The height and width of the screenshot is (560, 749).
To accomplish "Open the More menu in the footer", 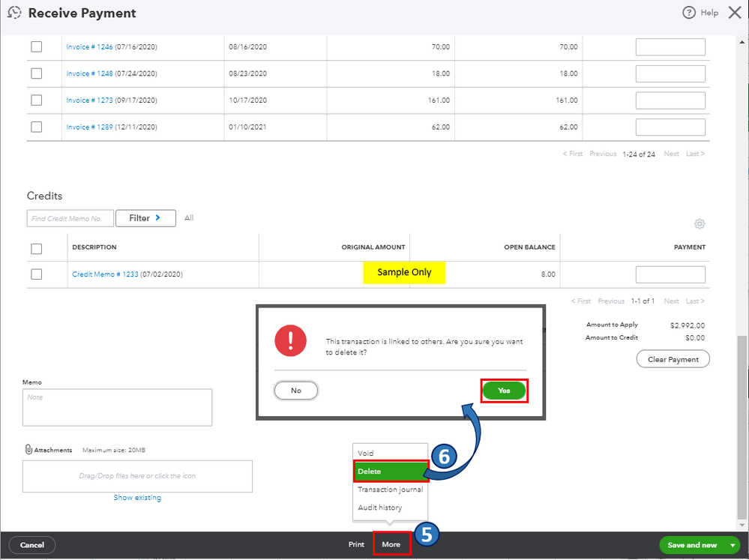I will (391, 544).
